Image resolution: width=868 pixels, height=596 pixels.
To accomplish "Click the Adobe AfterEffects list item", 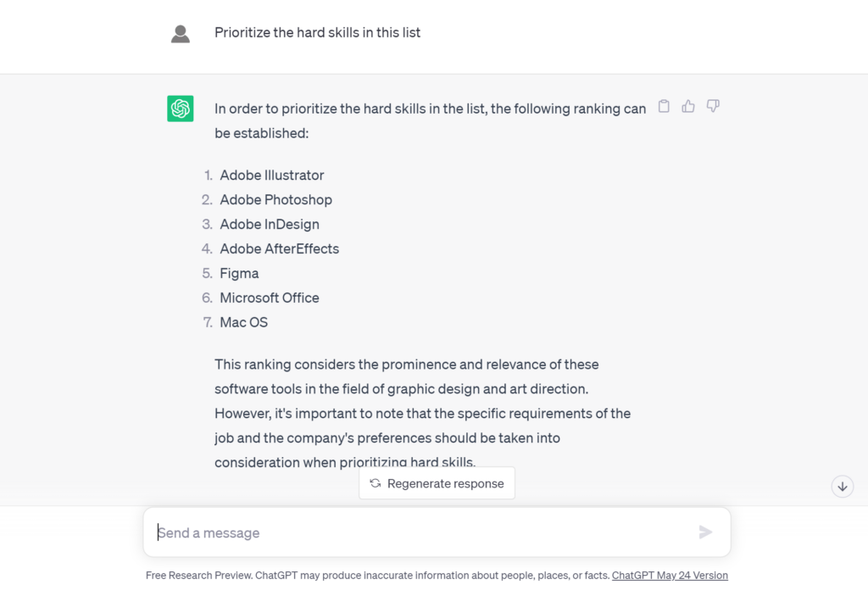I will 279,248.
